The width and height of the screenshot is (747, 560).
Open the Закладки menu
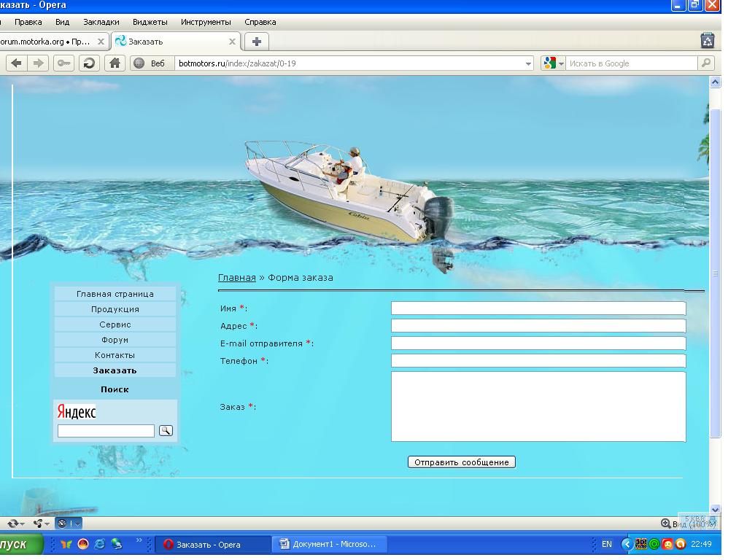coord(101,22)
